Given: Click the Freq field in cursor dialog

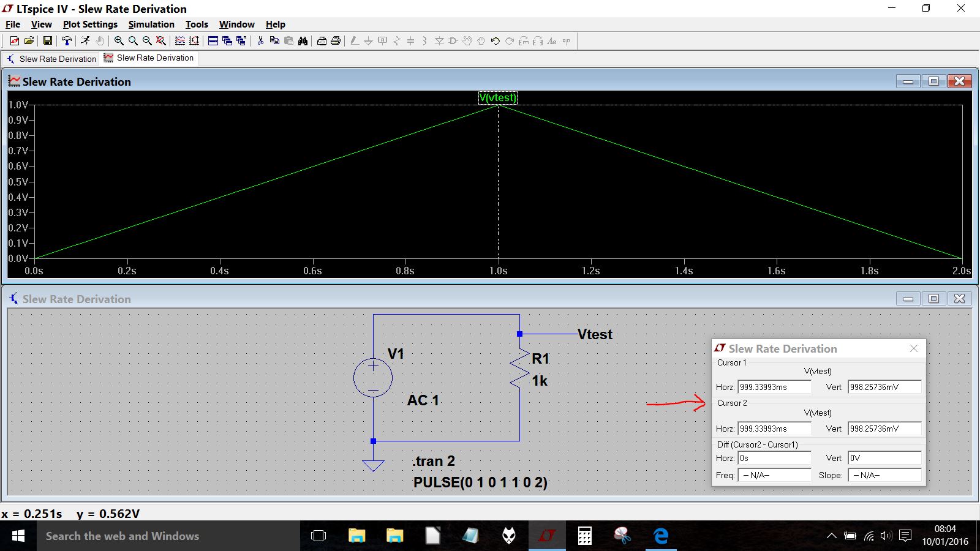Looking at the screenshot, I should pos(774,475).
